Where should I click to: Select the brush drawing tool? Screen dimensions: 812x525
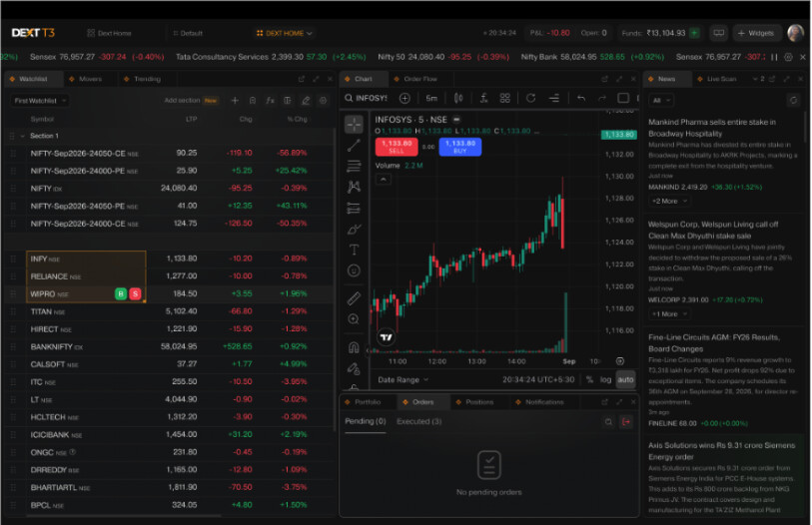355,229
